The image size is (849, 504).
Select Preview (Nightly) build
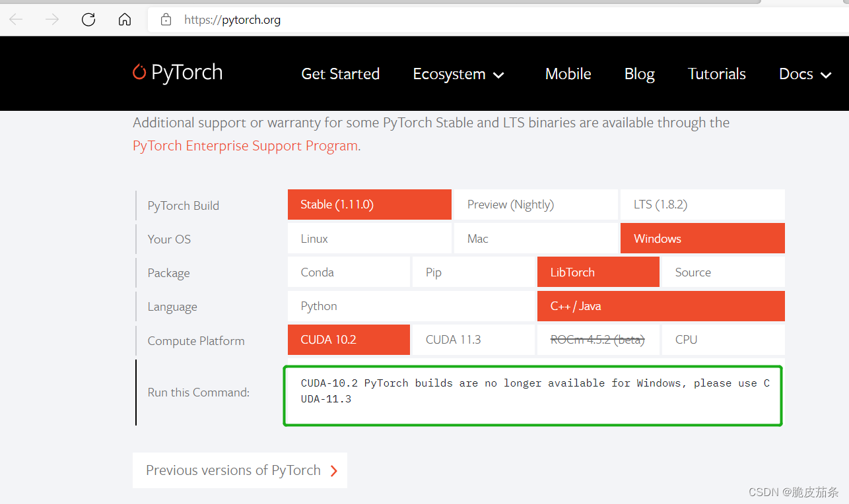[x=535, y=205]
